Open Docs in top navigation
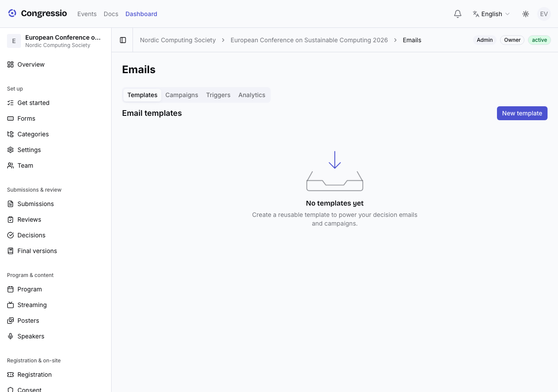558x392 pixels. click(x=111, y=14)
